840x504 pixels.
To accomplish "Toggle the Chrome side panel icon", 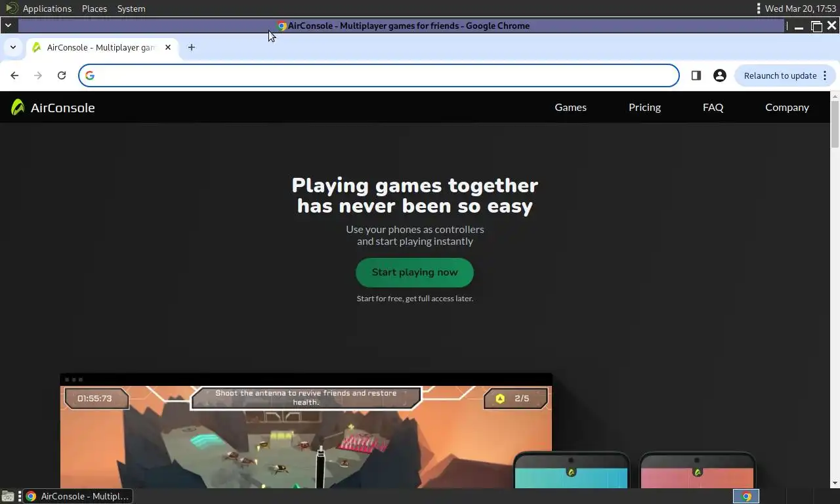I will 696,75.
